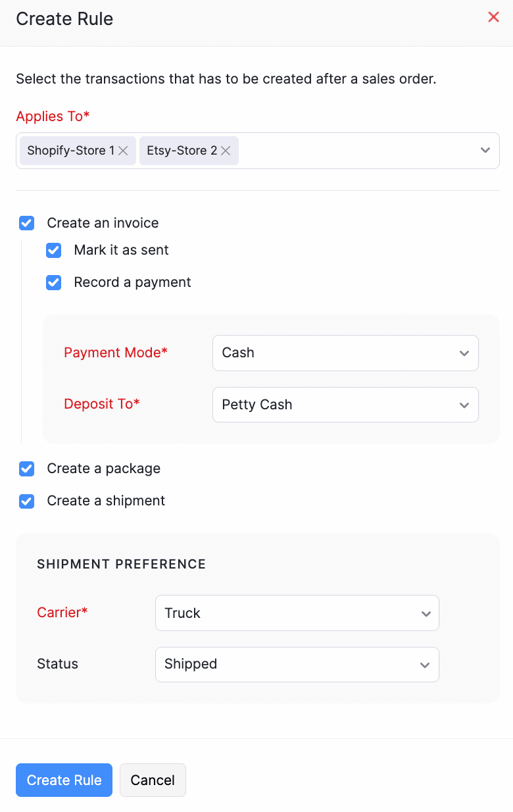Click the Applies To dropdown chevron
The width and height of the screenshot is (513, 812).
click(x=485, y=150)
